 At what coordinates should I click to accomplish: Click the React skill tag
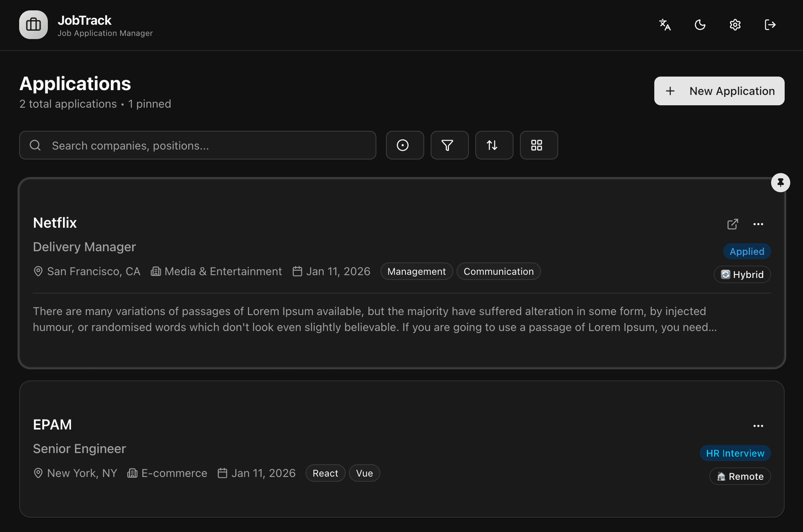pos(325,473)
